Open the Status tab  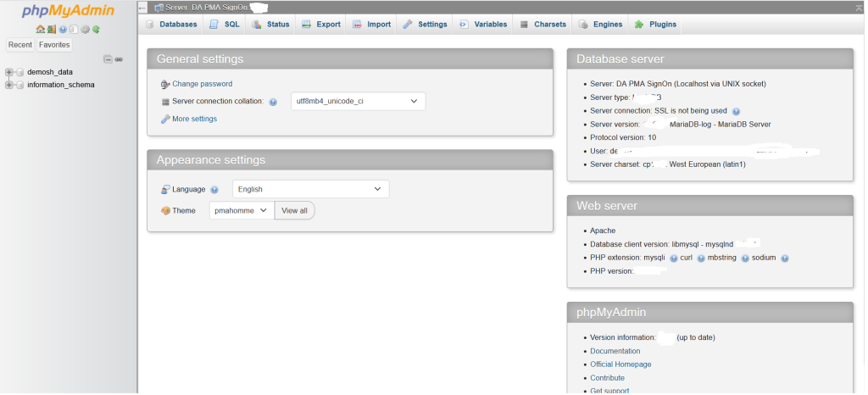coord(270,25)
